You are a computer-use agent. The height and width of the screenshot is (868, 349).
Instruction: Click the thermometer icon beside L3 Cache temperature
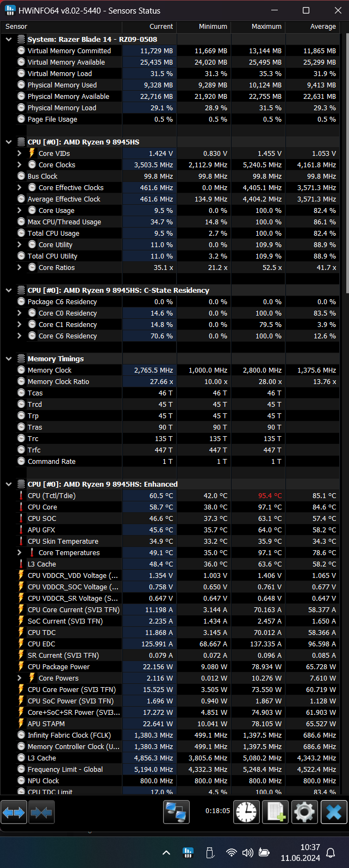tap(21, 564)
